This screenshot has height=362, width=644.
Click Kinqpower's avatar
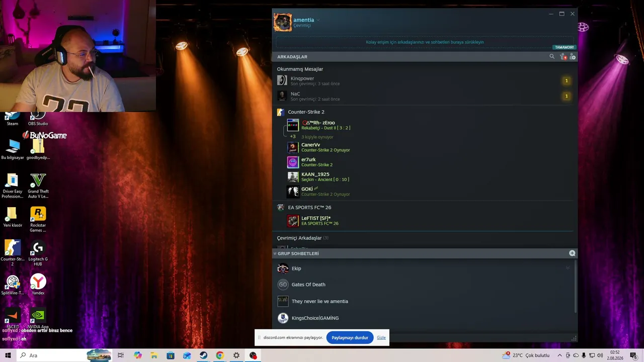(282, 80)
